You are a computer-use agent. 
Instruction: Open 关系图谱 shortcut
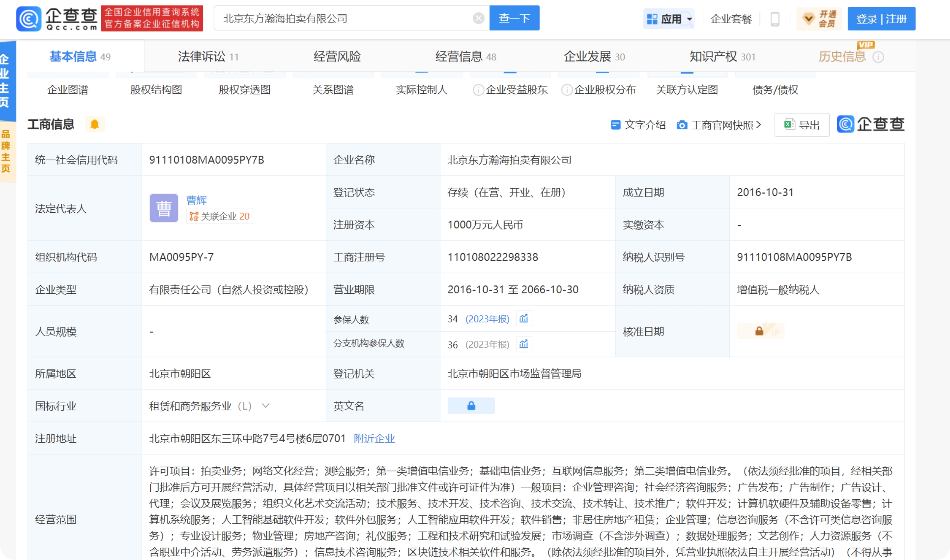pyautogui.click(x=333, y=89)
